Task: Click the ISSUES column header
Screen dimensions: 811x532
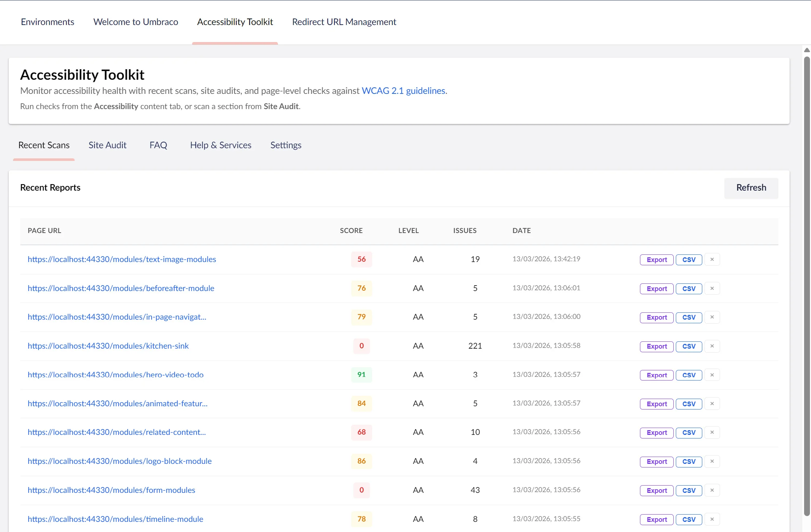Action: [x=465, y=230]
